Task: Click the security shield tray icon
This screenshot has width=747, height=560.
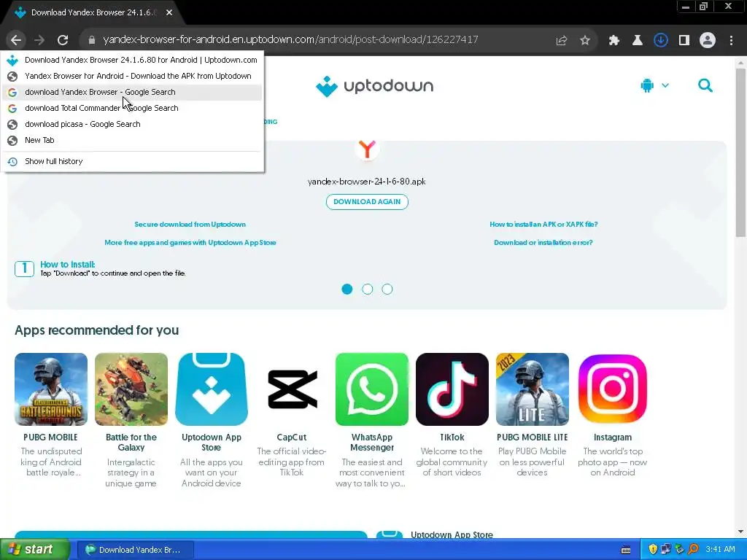Action: pyautogui.click(x=653, y=550)
